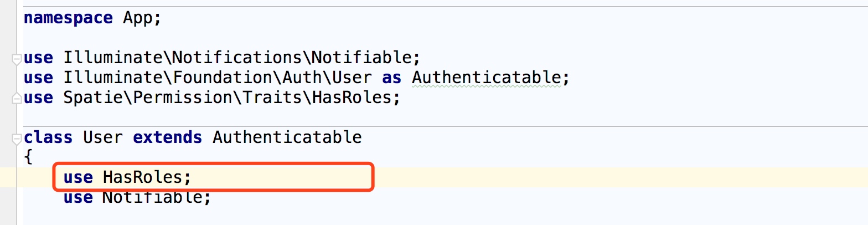Click fold end marker beside Spatie import line
This screenshot has width=868, height=225.
tap(17, 98)
